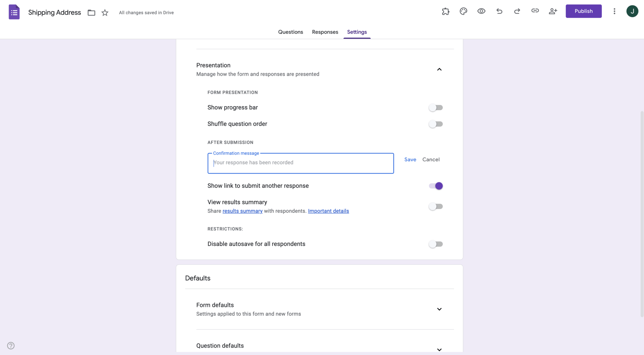644x355 pixels.
Task: Enable Disable autosave for all respondents
Action: 436,244
